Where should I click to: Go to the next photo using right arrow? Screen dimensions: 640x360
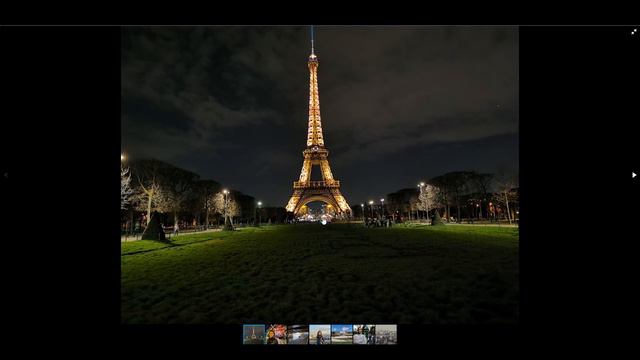pyautogui.click(x=634, y=175)
